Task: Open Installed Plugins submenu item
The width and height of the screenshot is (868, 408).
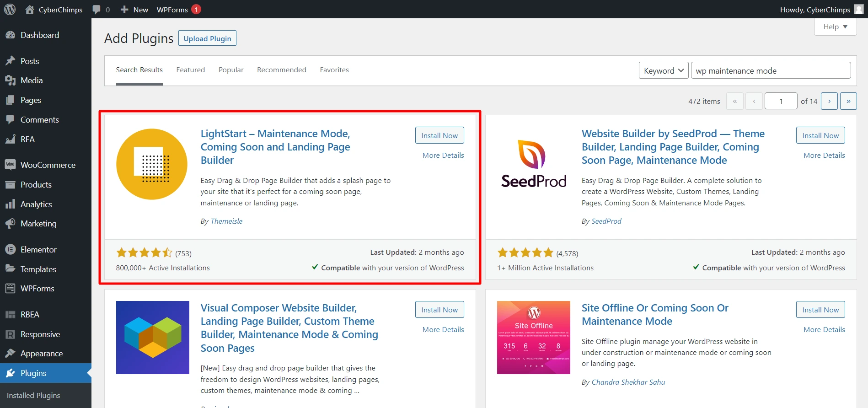Action: 33,396
